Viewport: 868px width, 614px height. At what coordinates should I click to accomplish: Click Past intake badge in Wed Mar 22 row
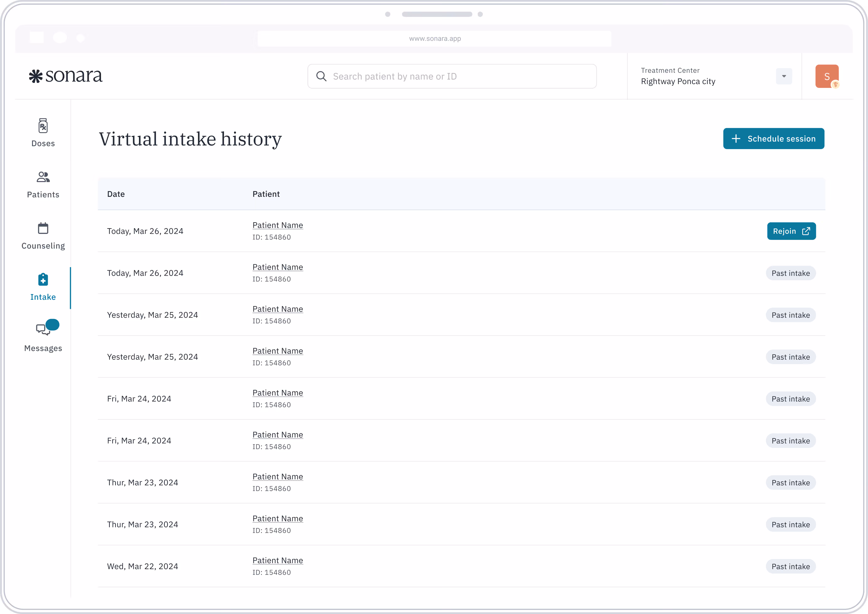click(791, 567)
